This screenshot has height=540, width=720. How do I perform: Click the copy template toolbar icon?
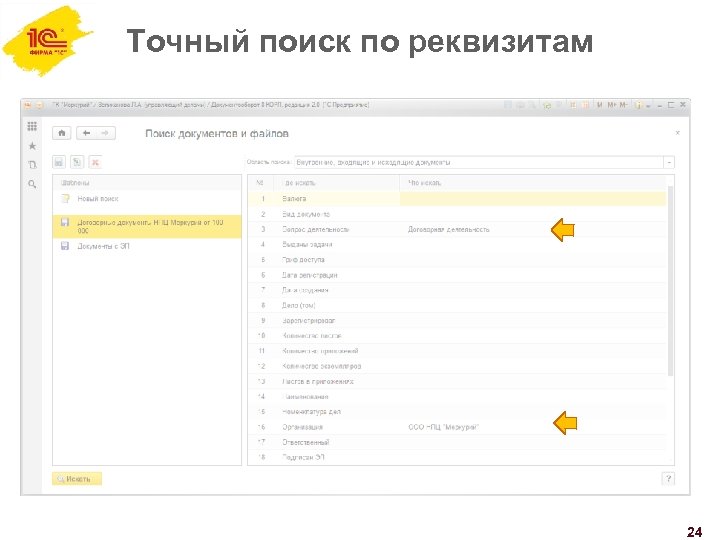point(77,162)
